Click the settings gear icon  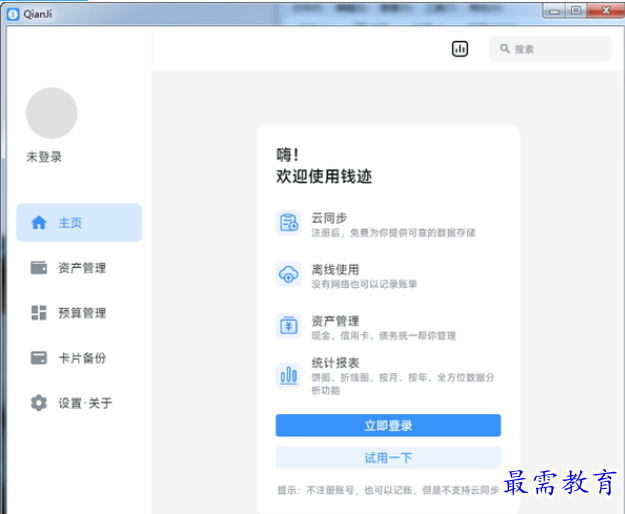39,403
